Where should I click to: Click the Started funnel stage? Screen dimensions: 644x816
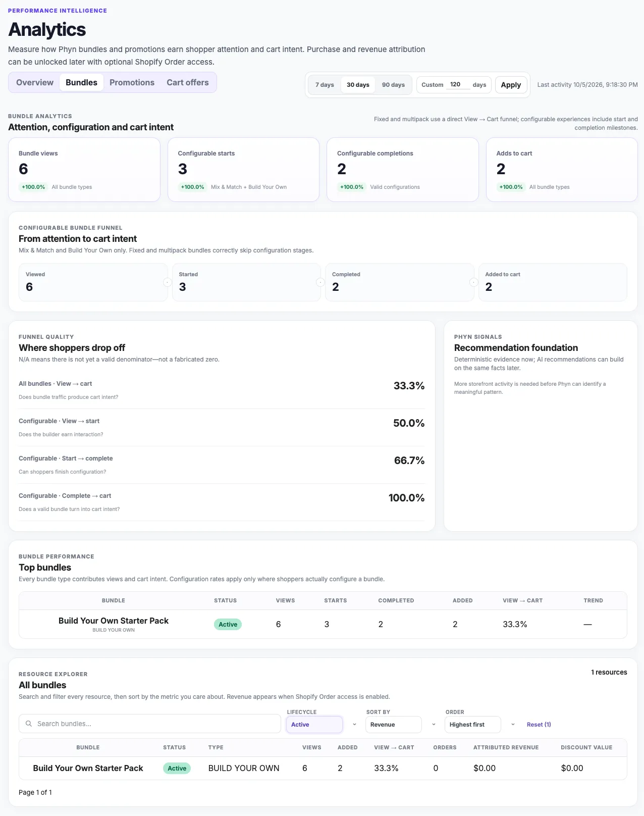246,282
